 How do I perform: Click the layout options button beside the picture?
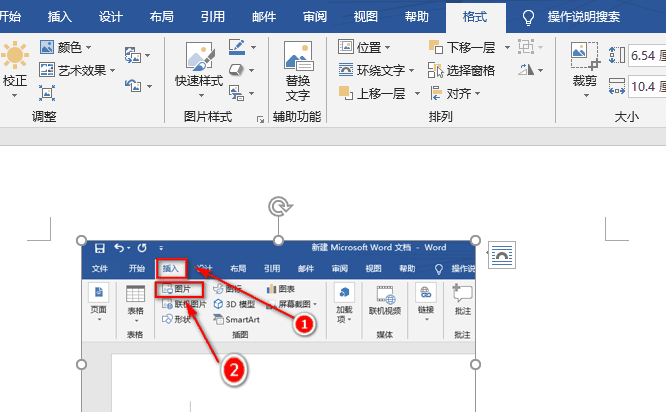pyautogui.click(x=502, y=255)
